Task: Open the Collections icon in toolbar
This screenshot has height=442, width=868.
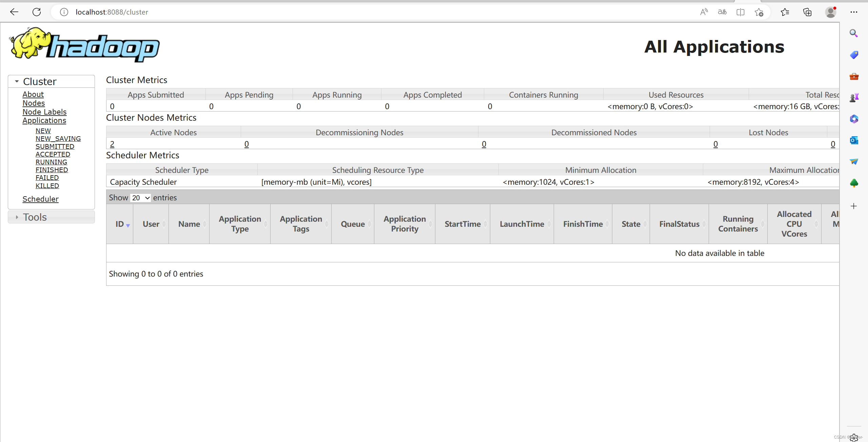Action: [807, 12]
